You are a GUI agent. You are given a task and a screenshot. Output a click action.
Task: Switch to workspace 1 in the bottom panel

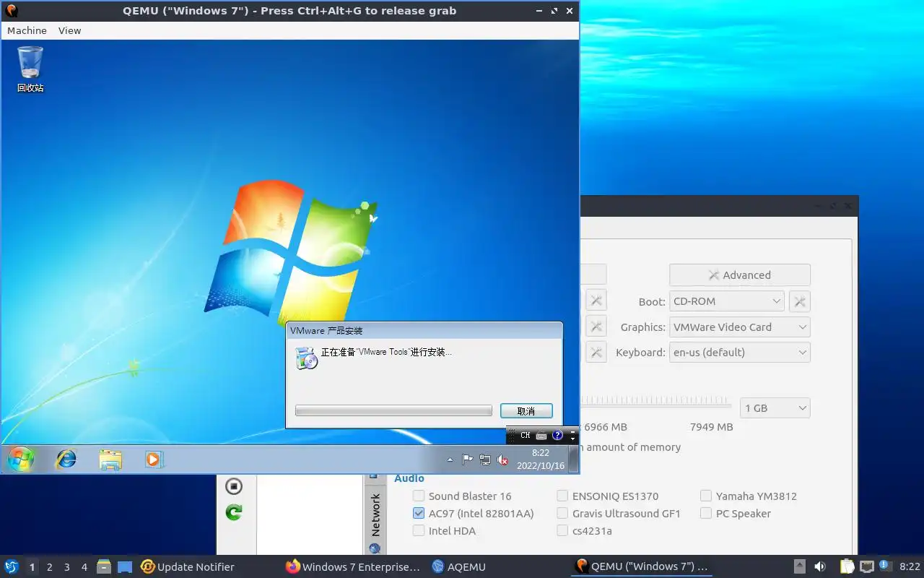[x=32, y=567]
